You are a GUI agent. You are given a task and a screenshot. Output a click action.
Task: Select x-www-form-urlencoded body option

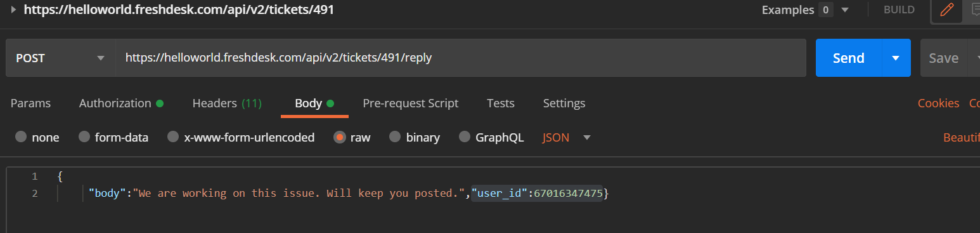pos(241,137)
